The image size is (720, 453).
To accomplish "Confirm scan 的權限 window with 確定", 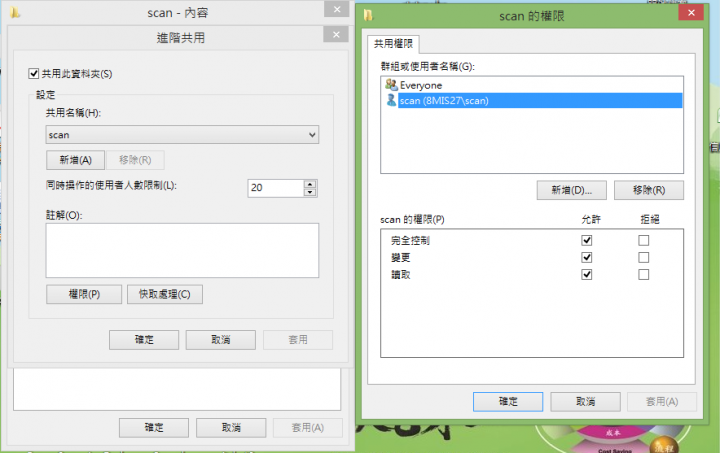I will coord(508,402).
